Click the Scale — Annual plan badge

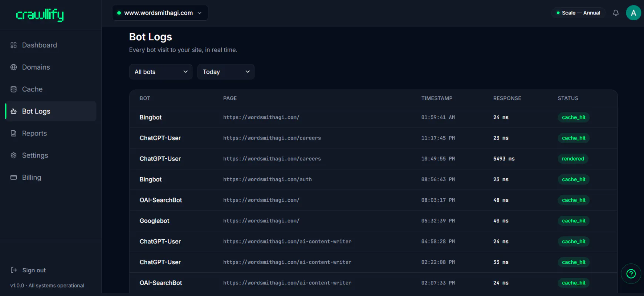(578, 13)
